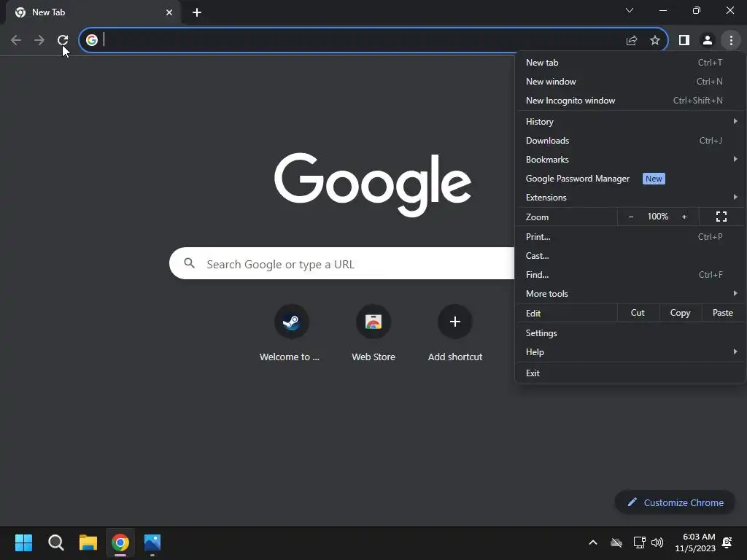
Task: Bookmark this tab with the star icon
Action: point(655,41)
